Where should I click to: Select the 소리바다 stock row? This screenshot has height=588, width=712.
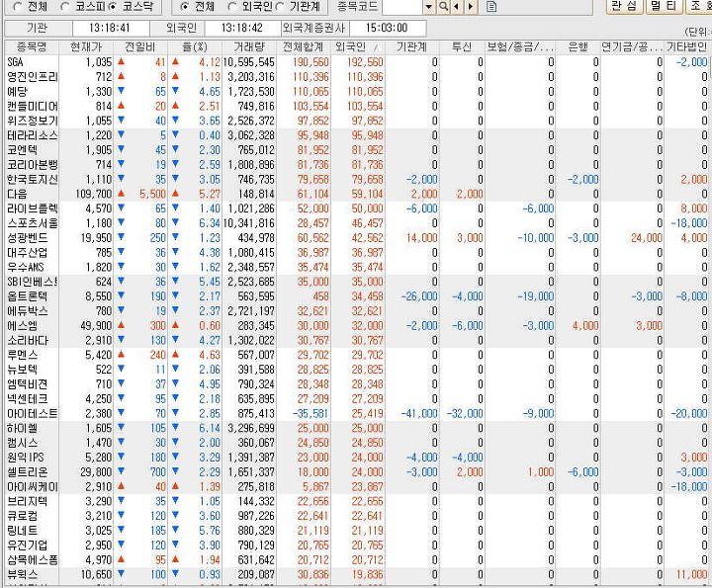click(357, 340)
